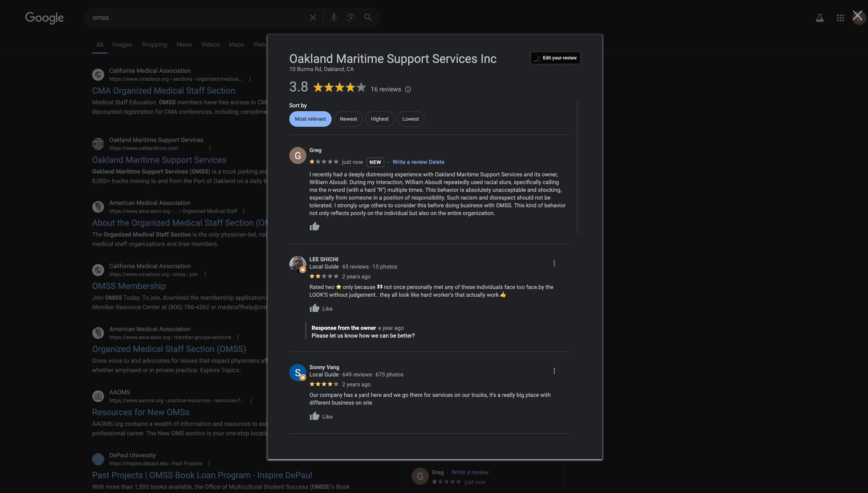
Task: Click Write a review link in dialog
Action: click(x=410, y=162)
